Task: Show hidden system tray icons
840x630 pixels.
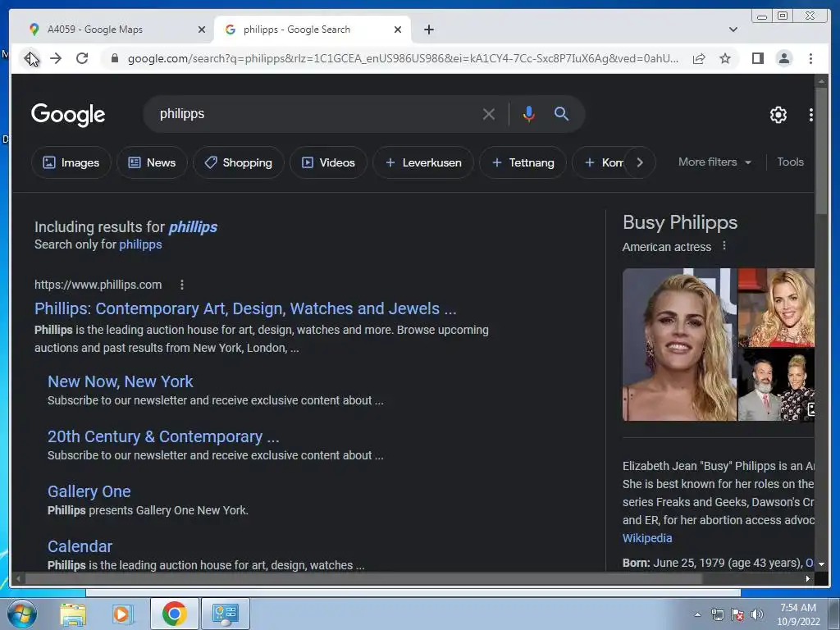Action: point(697,614)
